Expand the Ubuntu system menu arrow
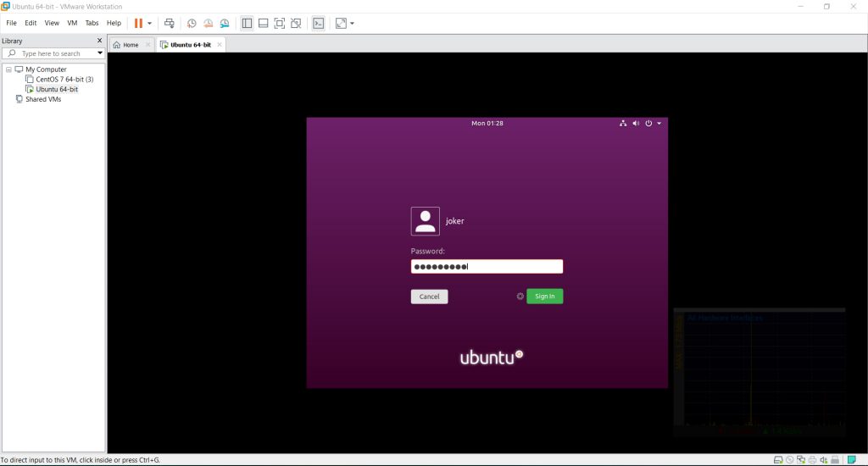868x466 pixels. pos(659,124)
